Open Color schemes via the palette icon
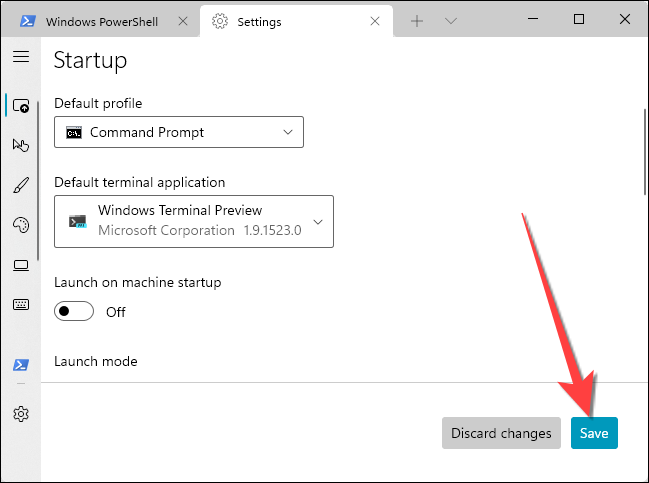The height and width of the screenshot is (483, 649). pyautogui.click(x=20, y=225)
